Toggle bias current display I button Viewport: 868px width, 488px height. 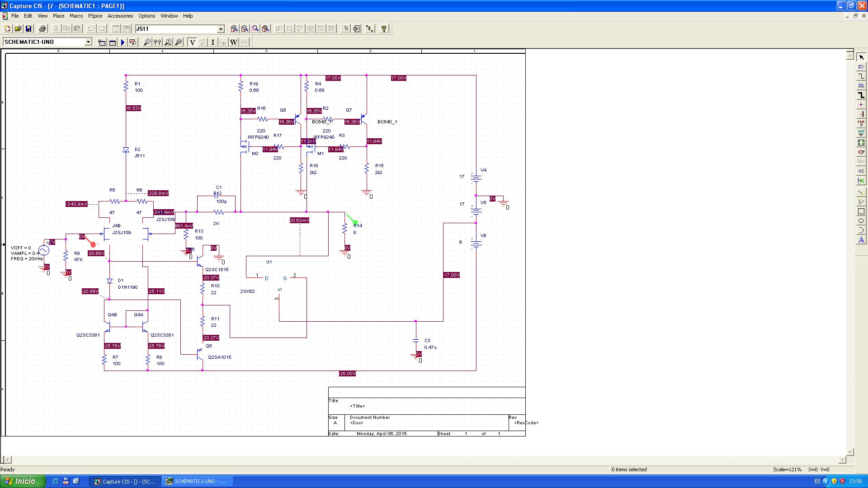[213, 42]
